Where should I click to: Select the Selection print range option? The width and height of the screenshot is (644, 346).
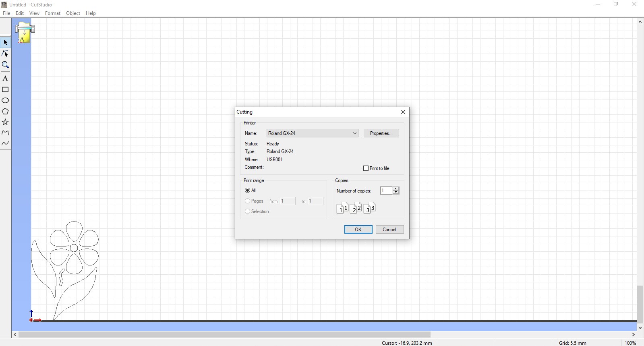[257, 211]
